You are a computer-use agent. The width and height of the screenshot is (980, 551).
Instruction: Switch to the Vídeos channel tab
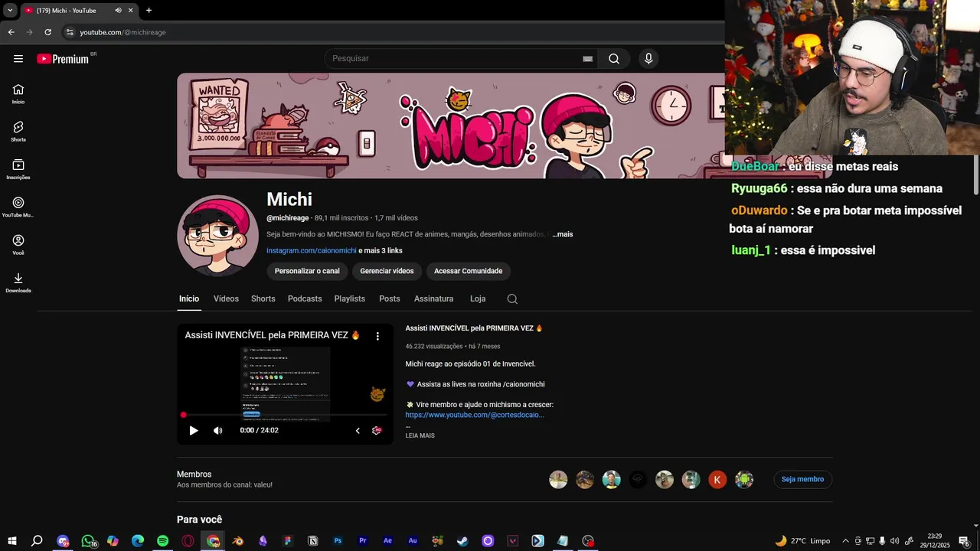(226, 299)
